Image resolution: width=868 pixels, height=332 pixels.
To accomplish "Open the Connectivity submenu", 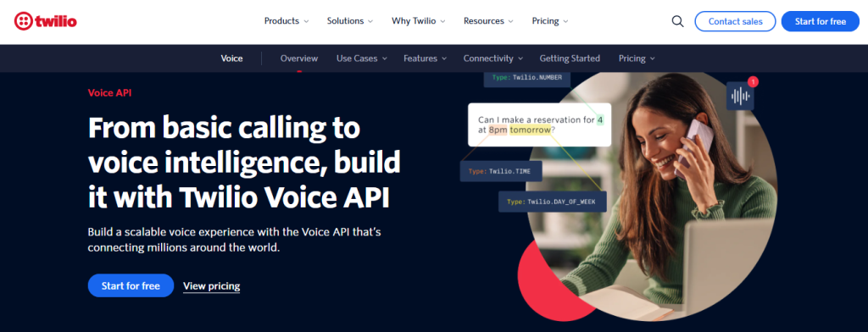I will [x=492, y=58].
